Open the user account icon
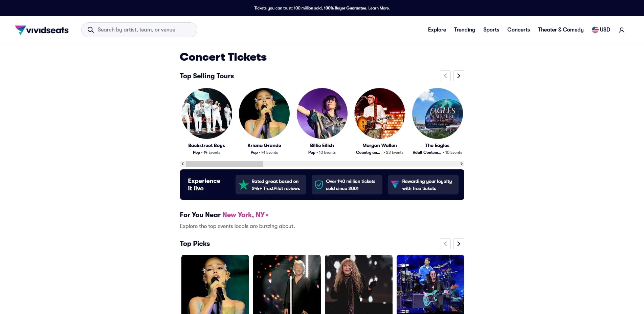Viewport: 644px width, 314px height. tap(621, 30)
